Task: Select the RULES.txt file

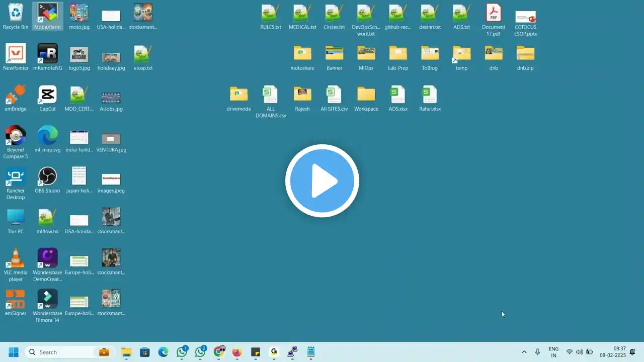Action: (271, 17)
